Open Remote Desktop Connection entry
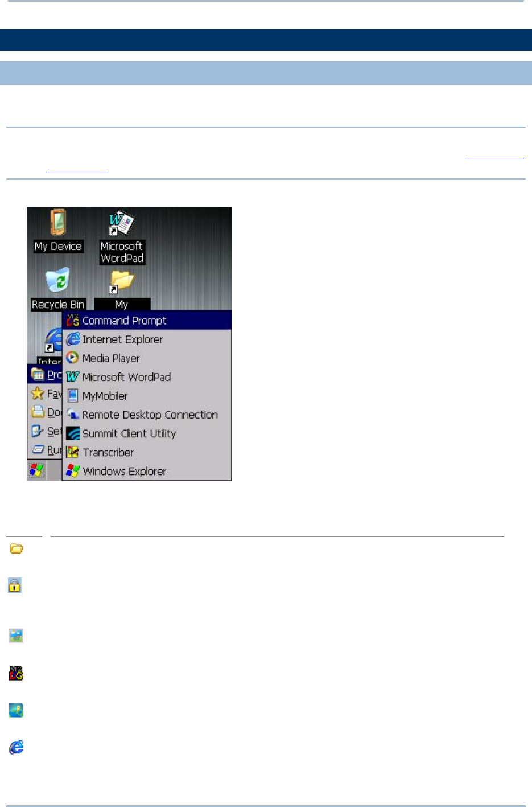This screenshot has height=807, width=532. point(147,415)
